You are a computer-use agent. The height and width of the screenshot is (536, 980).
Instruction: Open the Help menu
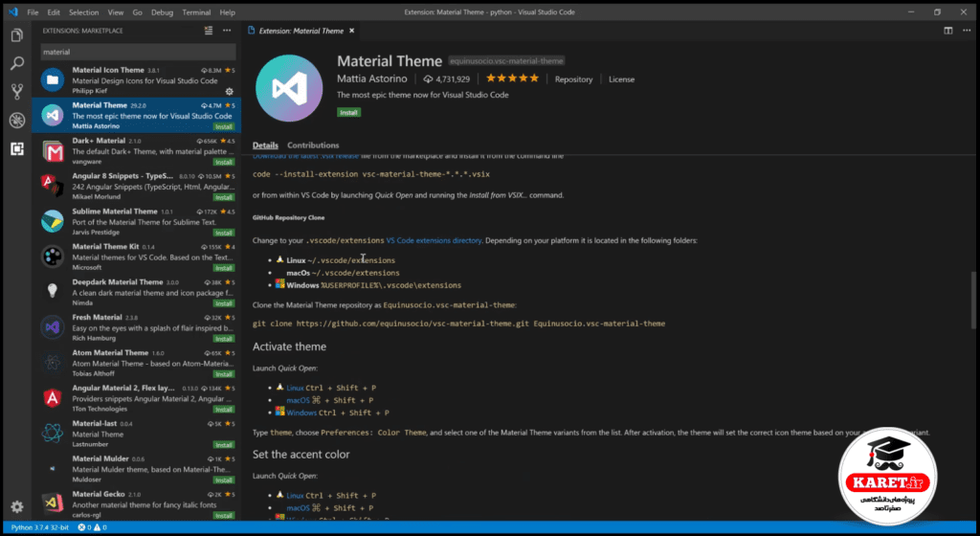(228, 11)
